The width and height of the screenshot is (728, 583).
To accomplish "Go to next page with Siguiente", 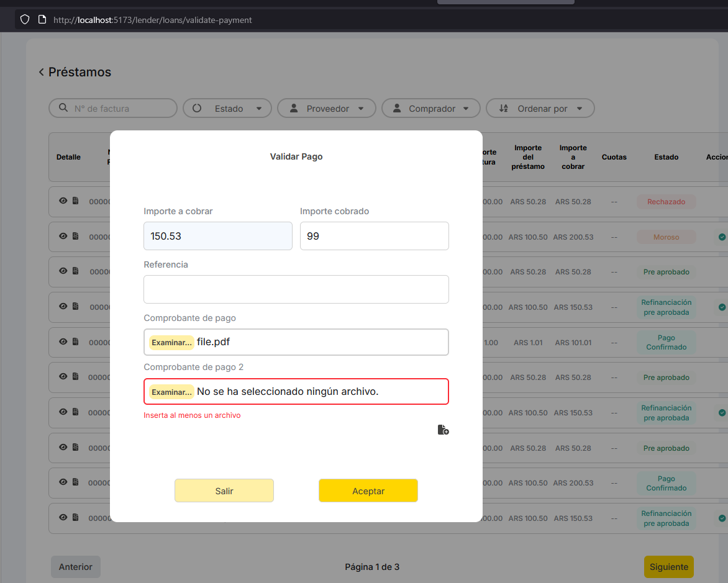I will point(668,567).
